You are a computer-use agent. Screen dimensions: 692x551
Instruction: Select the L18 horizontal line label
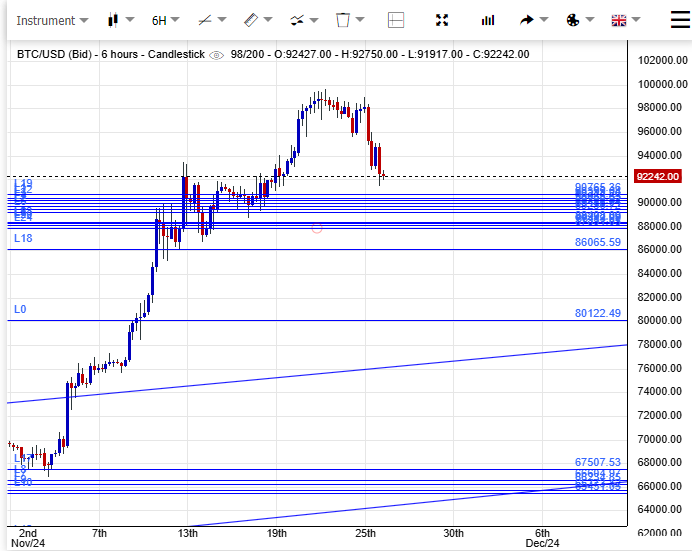(x=23, y=238)
